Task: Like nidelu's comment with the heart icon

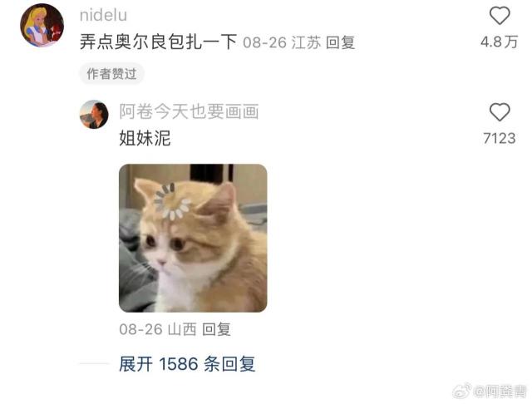Action: point(500,16)
